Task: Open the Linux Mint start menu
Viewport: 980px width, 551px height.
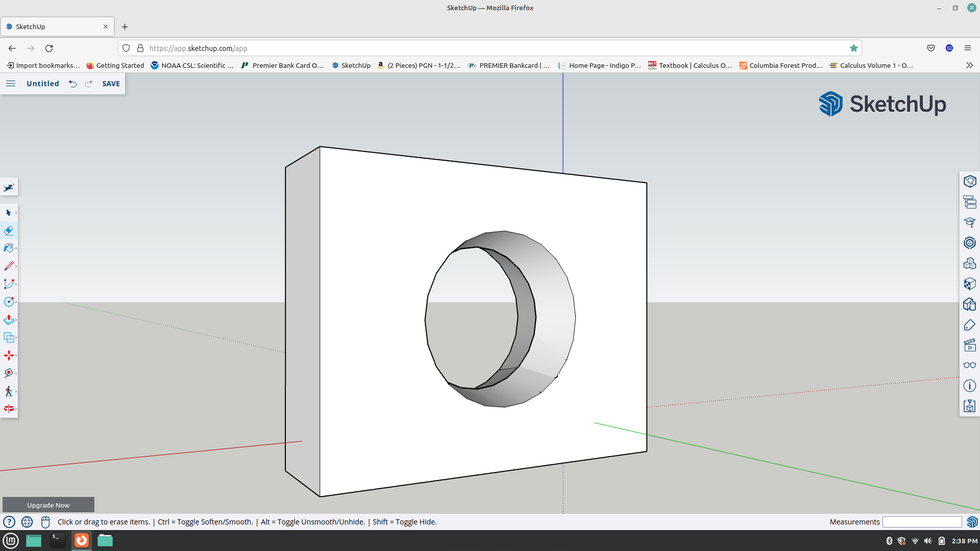Action: pos(11,540)
